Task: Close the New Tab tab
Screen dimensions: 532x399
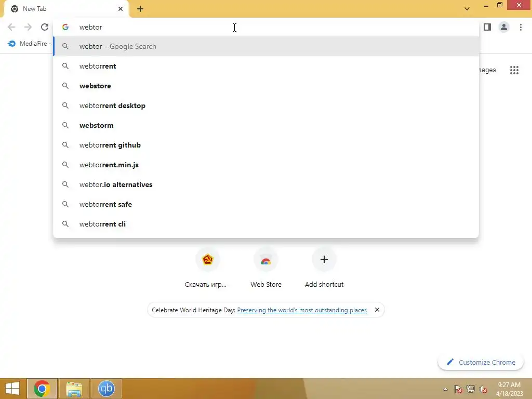Action: click(x=121, y=9)
